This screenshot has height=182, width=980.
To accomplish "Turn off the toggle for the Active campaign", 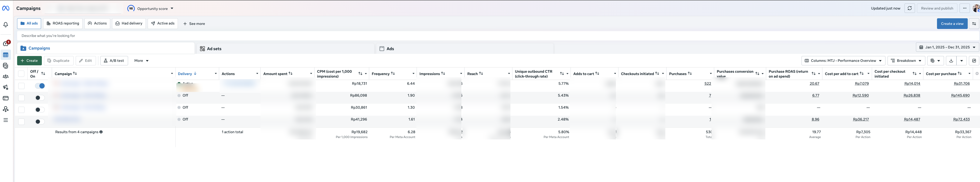I will coord(40,86).
